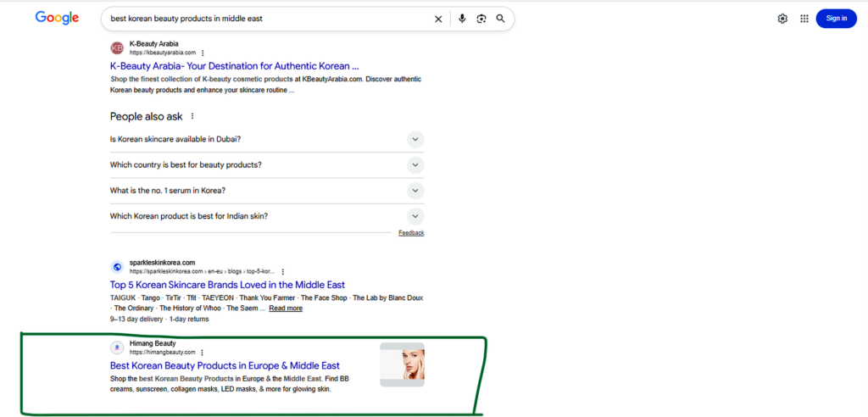Open three-dot menu next to himangbeauty.com

pyautogui.click(x=203, y=353)
